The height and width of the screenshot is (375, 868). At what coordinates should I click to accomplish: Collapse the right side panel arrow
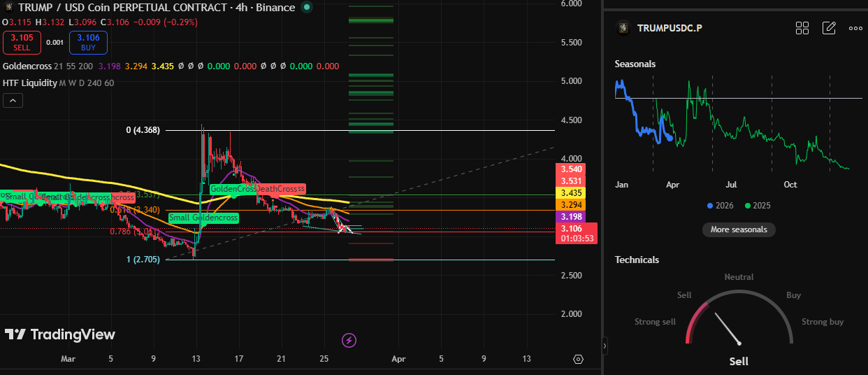pos(605,346)
